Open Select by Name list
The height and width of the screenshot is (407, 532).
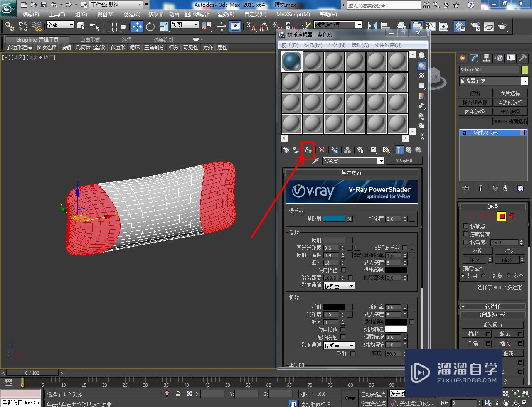click(x=94, y=27)
